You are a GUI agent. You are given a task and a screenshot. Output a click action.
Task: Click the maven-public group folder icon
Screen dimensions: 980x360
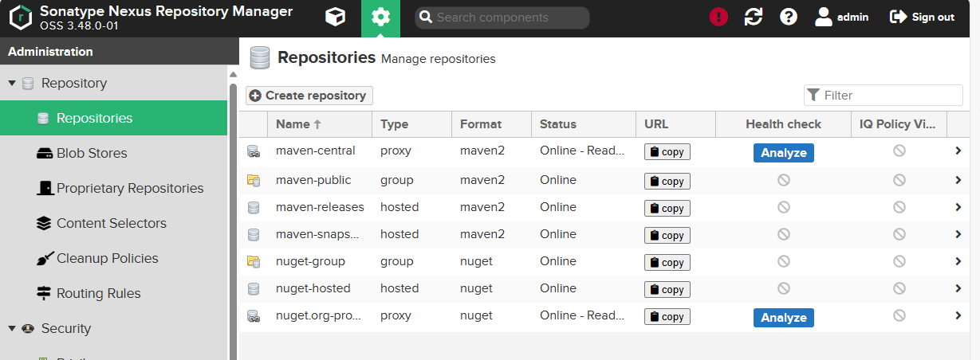[x=254, y=181]
